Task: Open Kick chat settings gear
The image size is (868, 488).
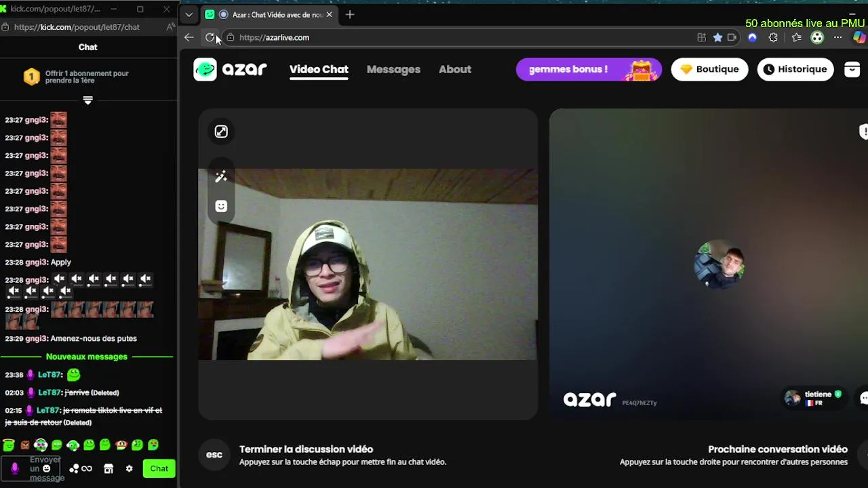Action: (x=130, y=468)
